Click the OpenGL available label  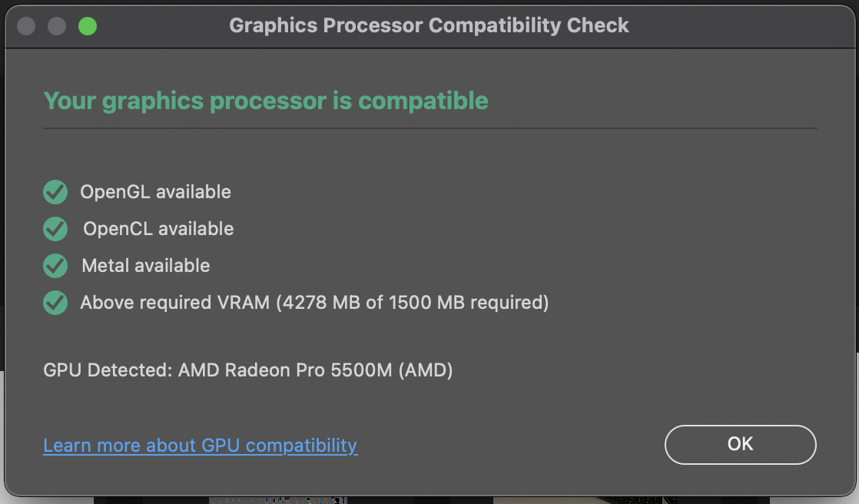155,192
